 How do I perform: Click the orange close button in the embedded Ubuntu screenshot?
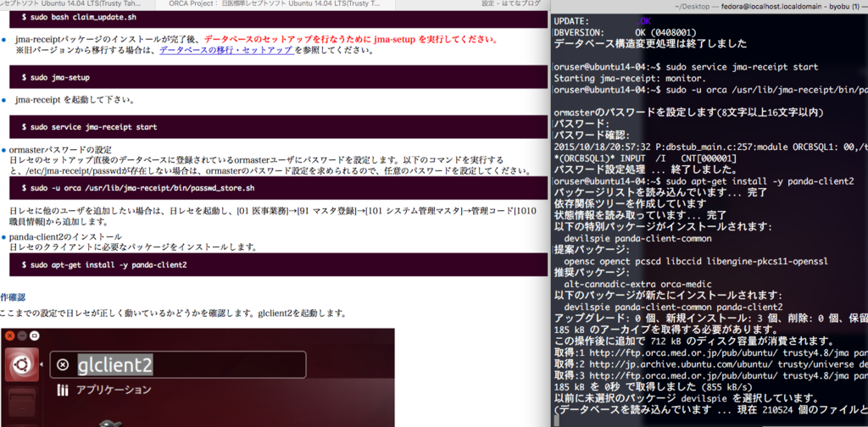[x=9, y=335]
